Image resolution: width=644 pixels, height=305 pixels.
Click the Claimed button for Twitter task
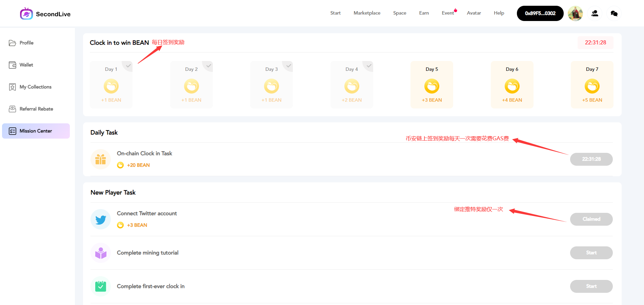[591, 219]
